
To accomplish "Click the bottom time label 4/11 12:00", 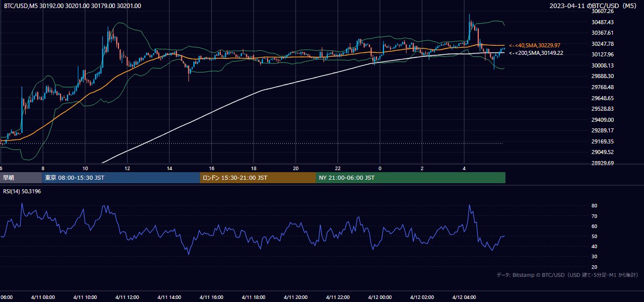I will (x=127, y=297).
